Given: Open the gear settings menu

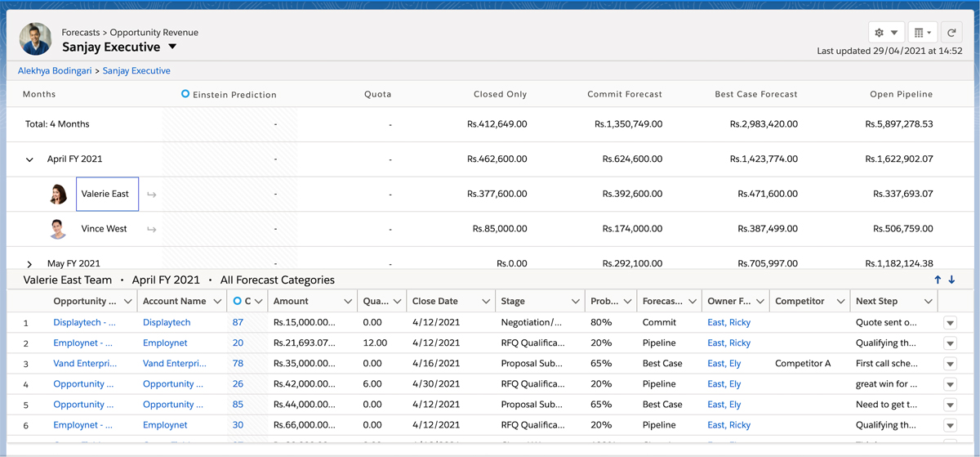Looking at the screenshot, I should click(x=885, y=33).
